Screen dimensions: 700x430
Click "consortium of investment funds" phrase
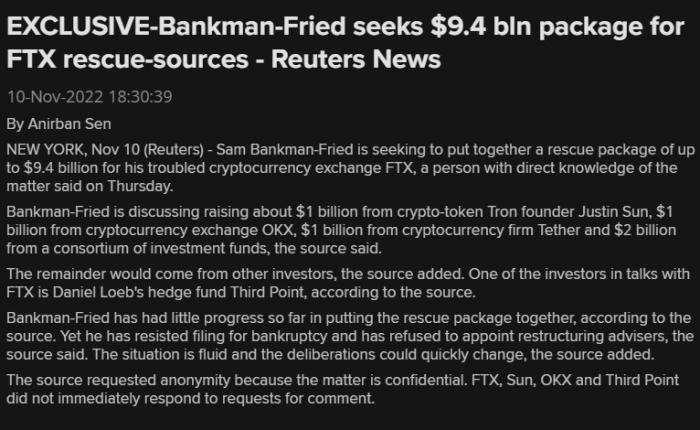click(x=162, y=248)
